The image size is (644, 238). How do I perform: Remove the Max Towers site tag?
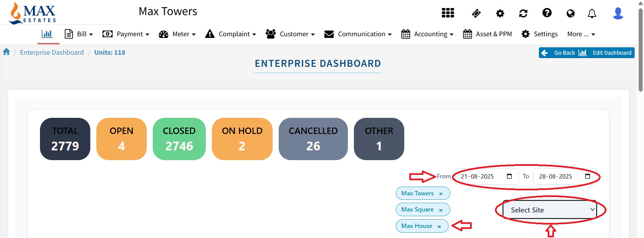[x=441, y=194]
